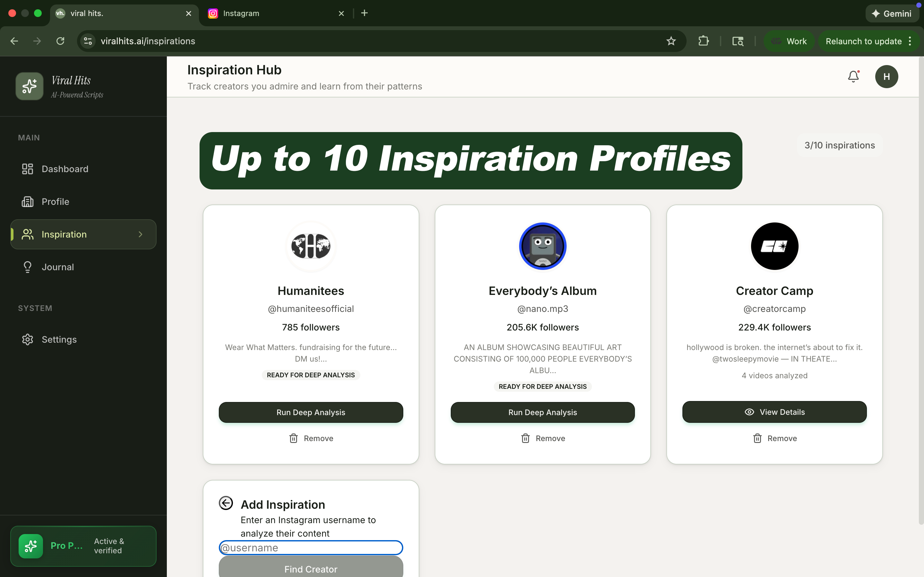Screen dimensions: 924x577
Task: Open the browser extensions puzzle icon
Action: [x=703, y=41]
